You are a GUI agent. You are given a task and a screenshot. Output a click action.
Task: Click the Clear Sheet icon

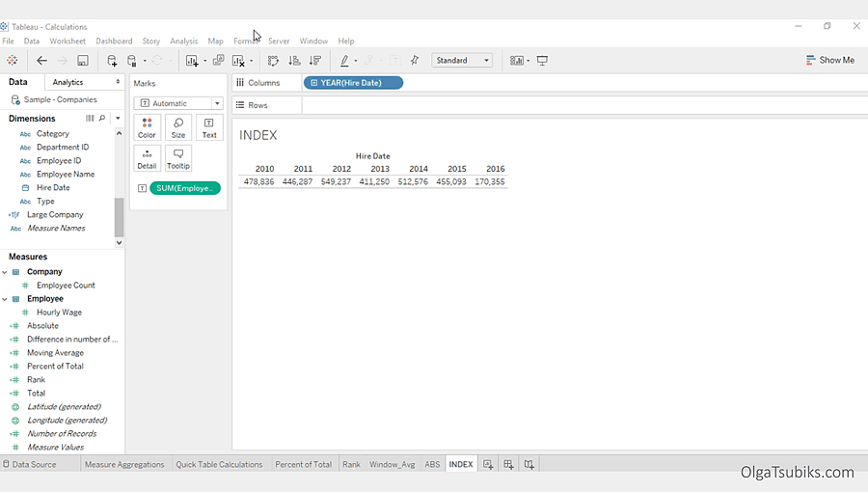238,61
